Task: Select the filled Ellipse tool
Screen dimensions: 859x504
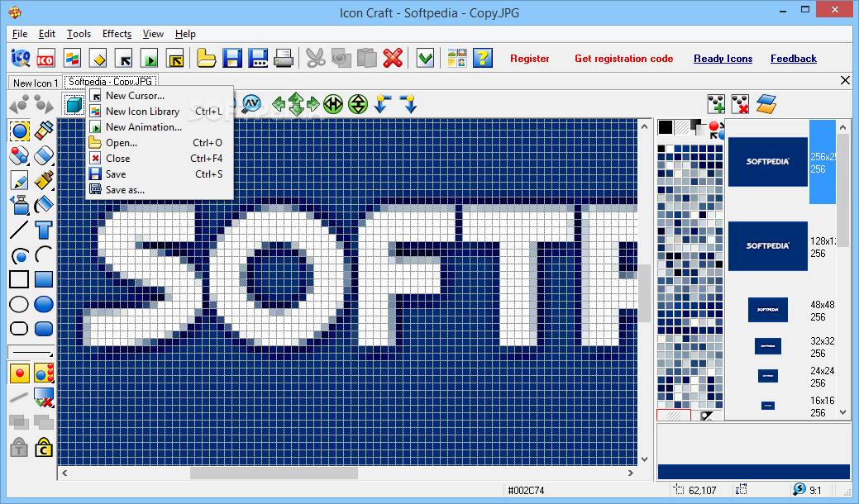Action: tap(44, 304)
